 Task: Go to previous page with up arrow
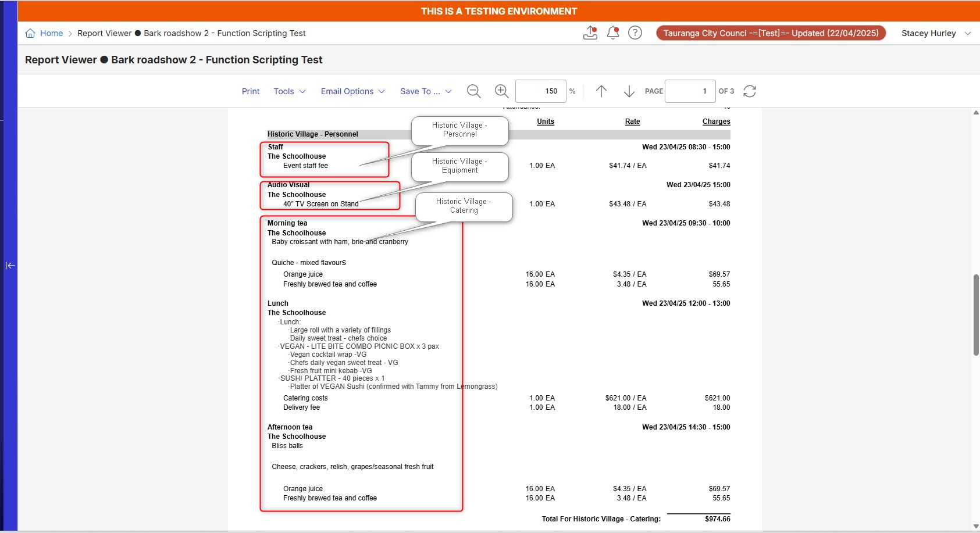coord(601,91)
